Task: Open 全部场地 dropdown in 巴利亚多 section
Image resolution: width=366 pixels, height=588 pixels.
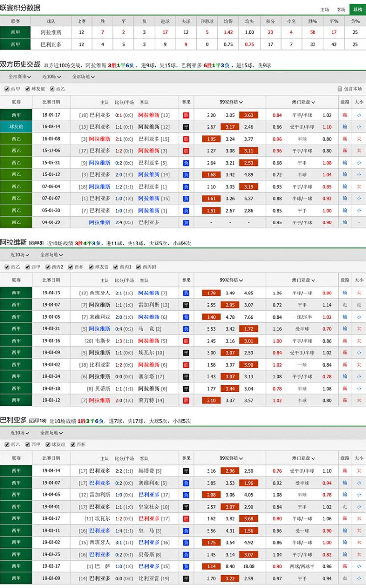Action: (52, 433)
